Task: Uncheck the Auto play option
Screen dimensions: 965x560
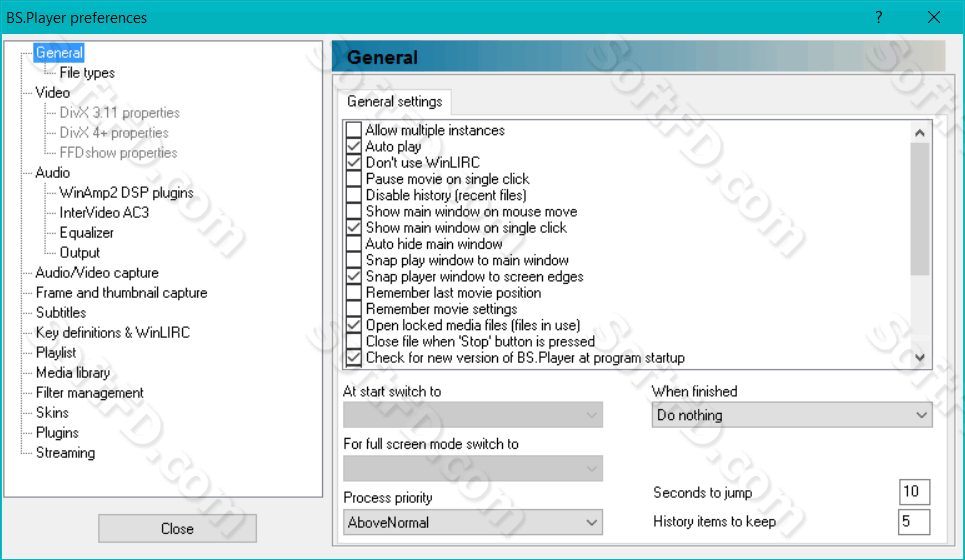Action: [x=354, y=146]
